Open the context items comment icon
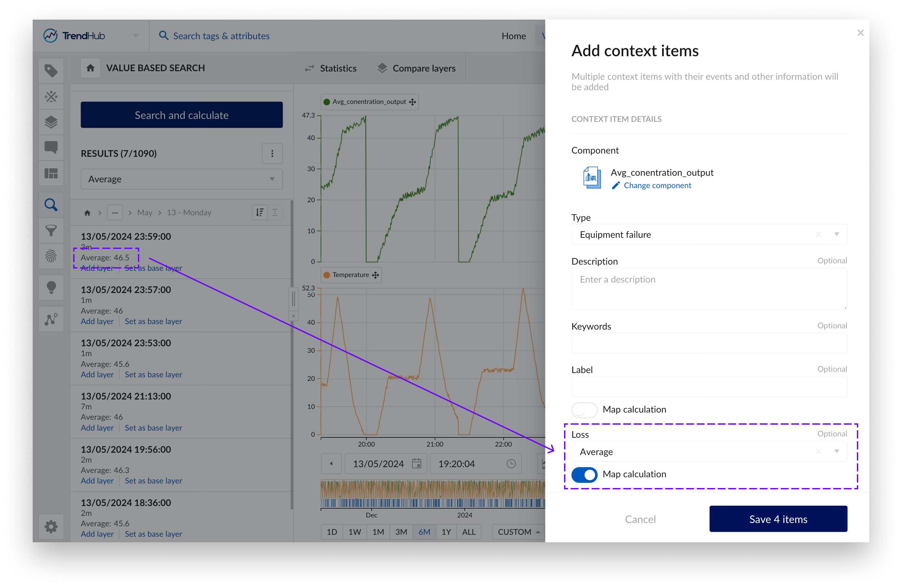 pos(51,147)
